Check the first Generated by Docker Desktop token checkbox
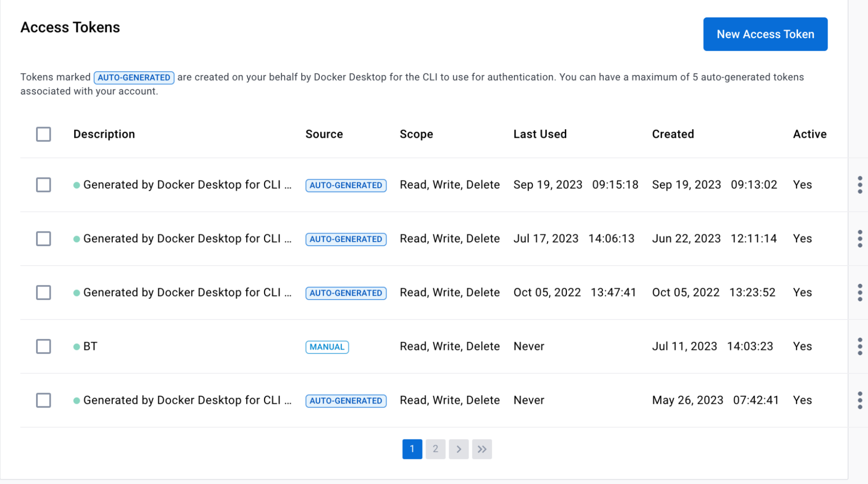 click(x=43, y=184)
